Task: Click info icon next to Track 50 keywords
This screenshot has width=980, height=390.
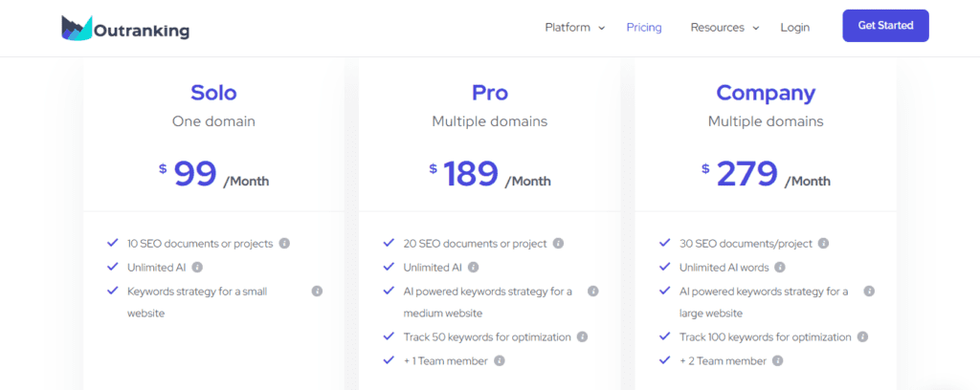Action: point(582,337)
